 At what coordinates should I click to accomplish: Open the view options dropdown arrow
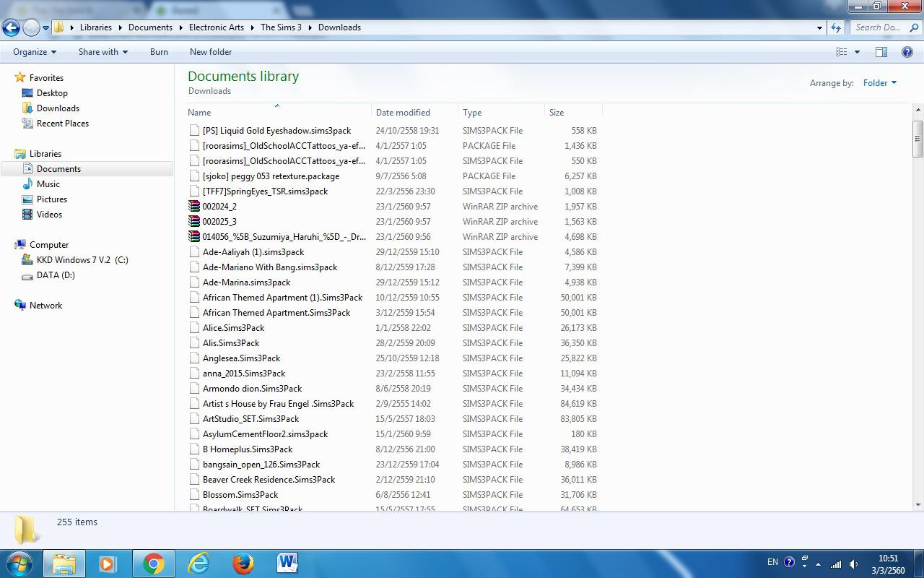[857, 52]
